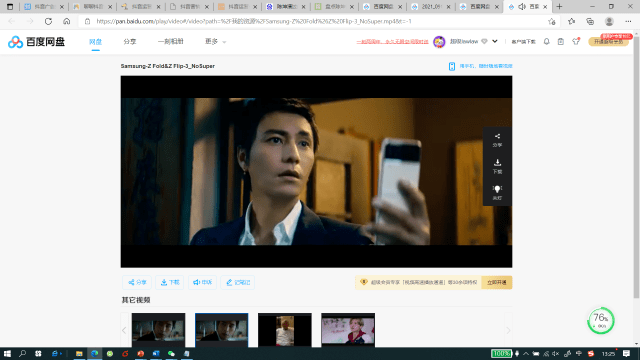Expand the 更多 menu in navigation
This screenshot has width=640, height=360.
[215, 42]
